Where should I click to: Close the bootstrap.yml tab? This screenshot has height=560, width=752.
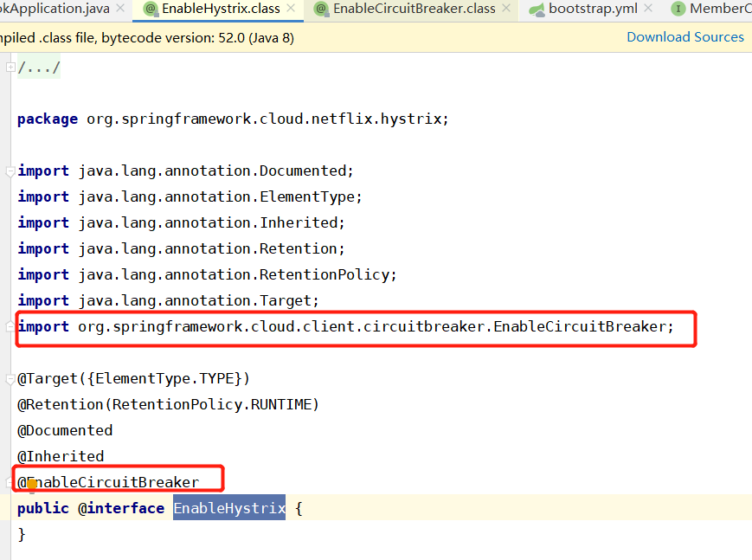tap(648, 8)
